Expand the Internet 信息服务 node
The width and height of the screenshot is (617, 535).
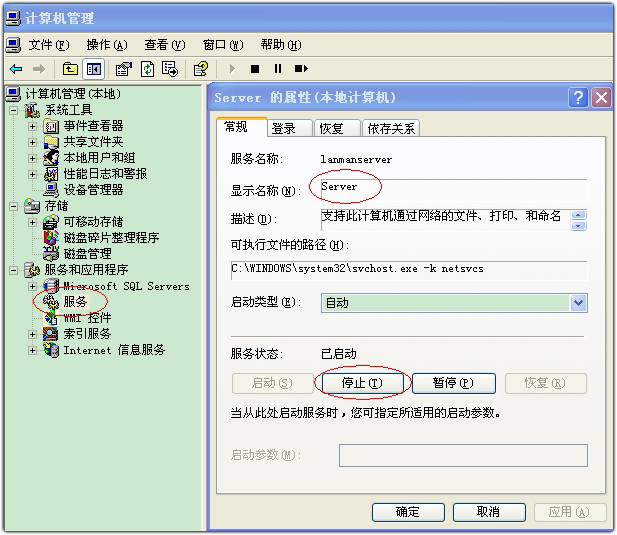[33, 350]
